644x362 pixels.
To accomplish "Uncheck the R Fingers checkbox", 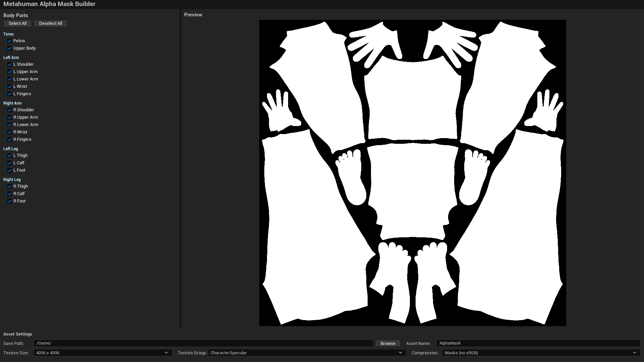I will pyautogui.click(x=10, y=139).
